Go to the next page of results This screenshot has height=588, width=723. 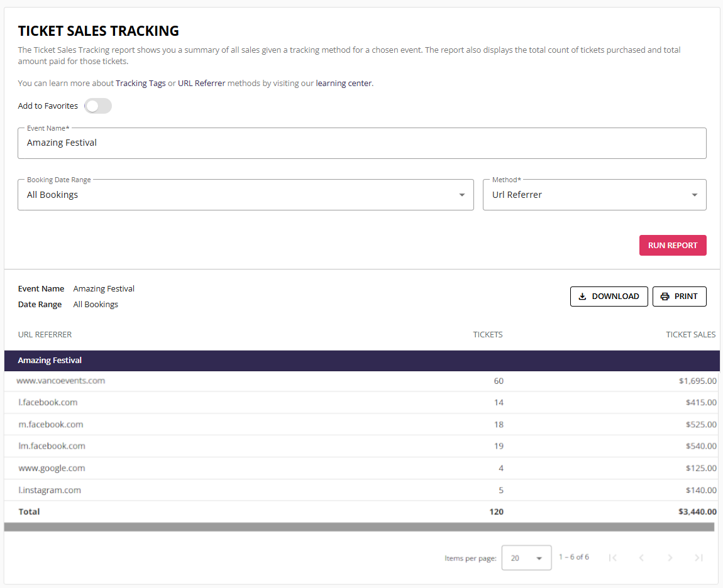pos(670,558)
